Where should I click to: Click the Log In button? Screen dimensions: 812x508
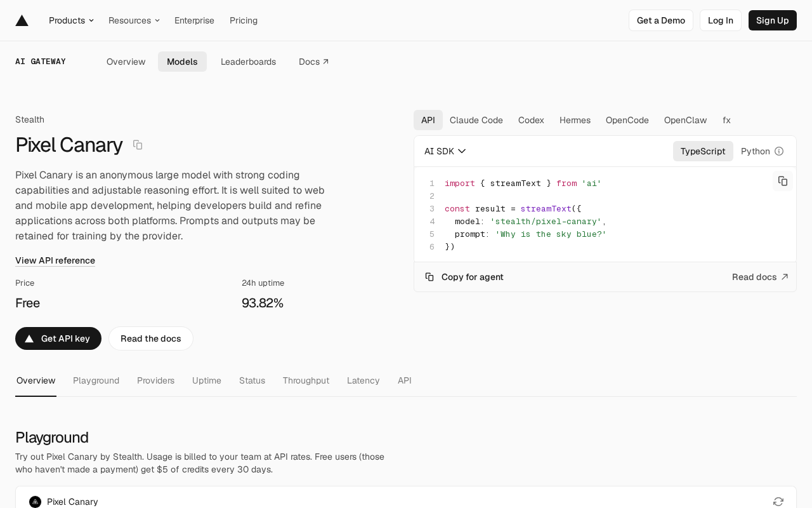click(x=721, y=20)
